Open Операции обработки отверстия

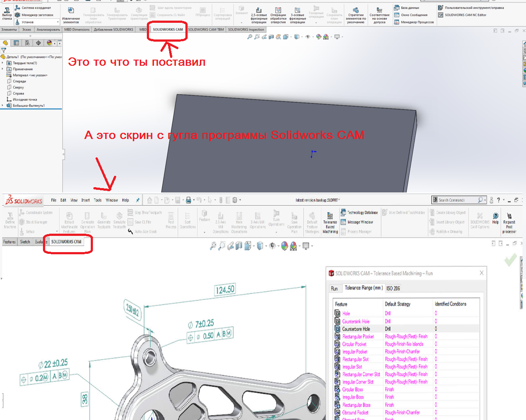pos(278,15)
